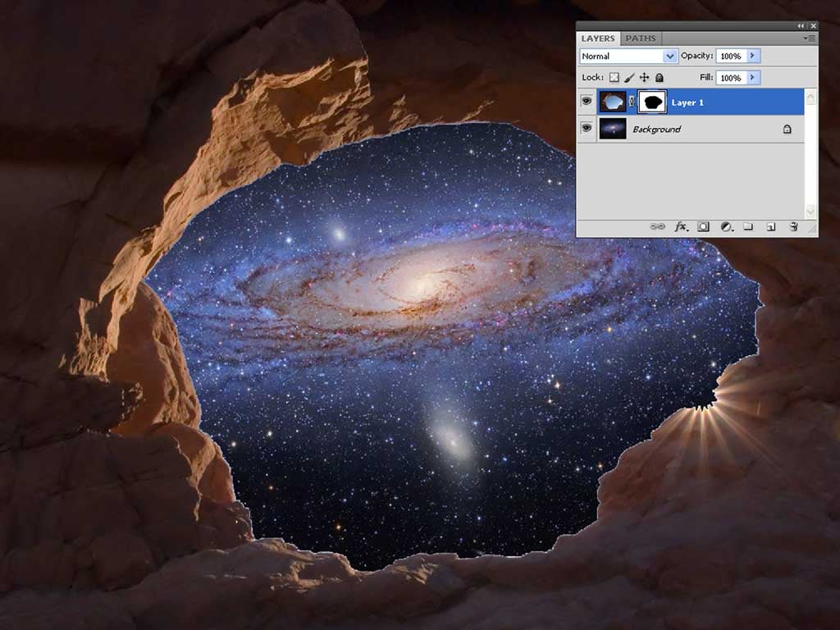Click the Layer 1 name text
This screenshot has width=840, height=630.
[687, 103]
